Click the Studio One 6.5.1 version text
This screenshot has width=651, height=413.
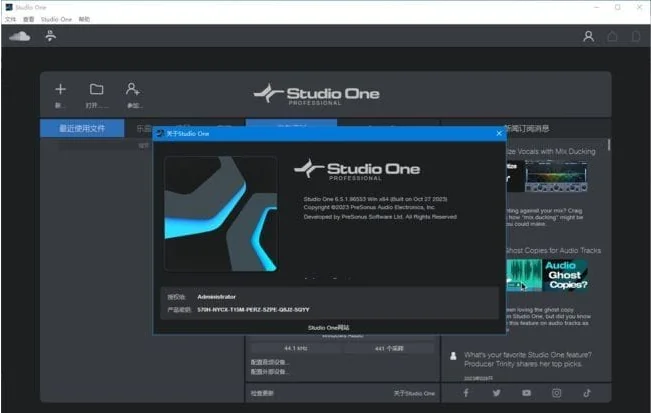coord(375,199)
